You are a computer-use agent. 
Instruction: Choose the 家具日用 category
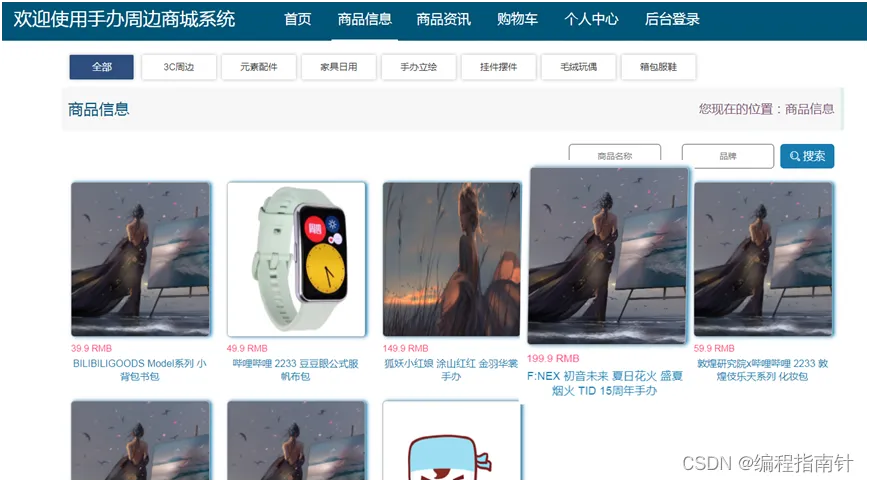(x=339, y=67)
